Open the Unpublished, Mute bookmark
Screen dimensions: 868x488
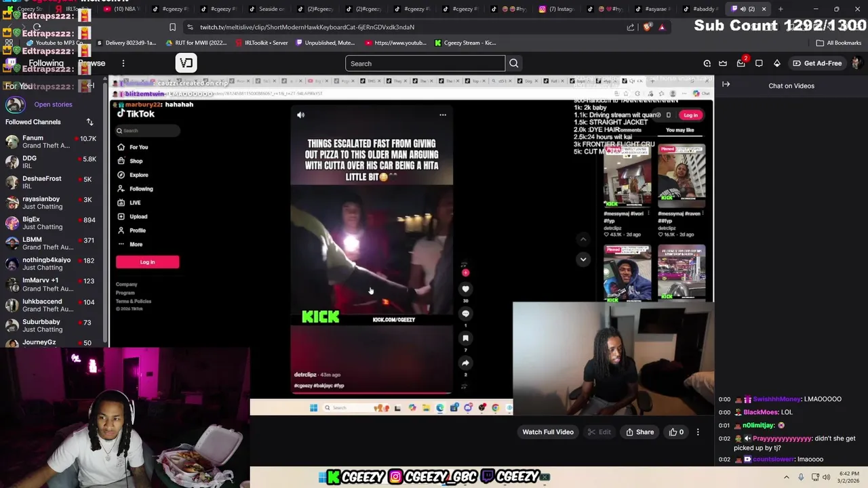tap(325, 43)
